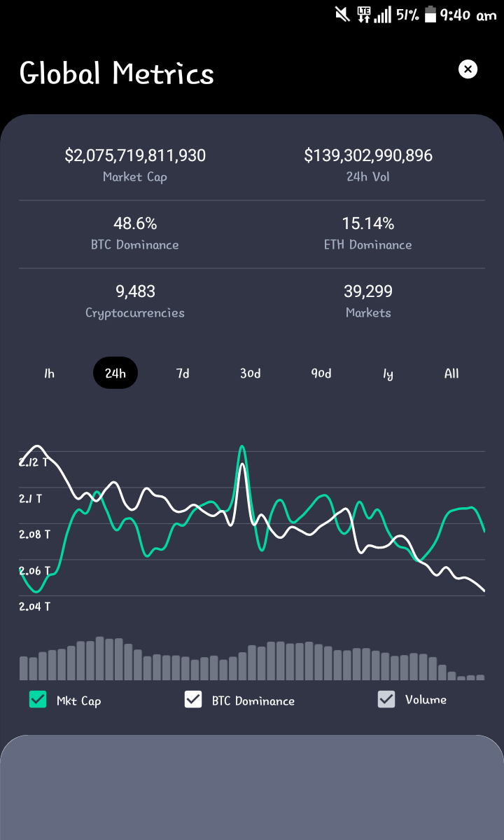Screen dimensions: 504x840
Task: Tap the tallest volume bar on left
Action: tap(99, 659)
